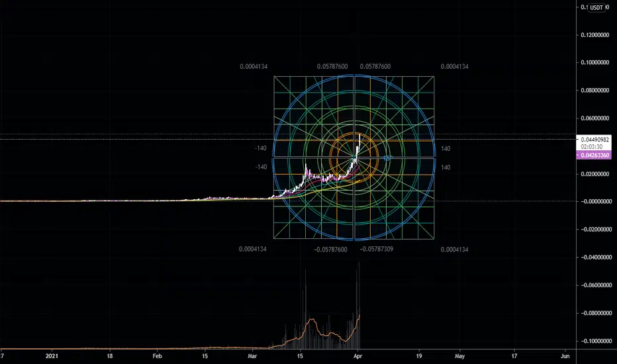The width and height of the screenshot is (617, 364).
Task: Click the -0.05787309 label below Gann box
Action: point(376,249)
